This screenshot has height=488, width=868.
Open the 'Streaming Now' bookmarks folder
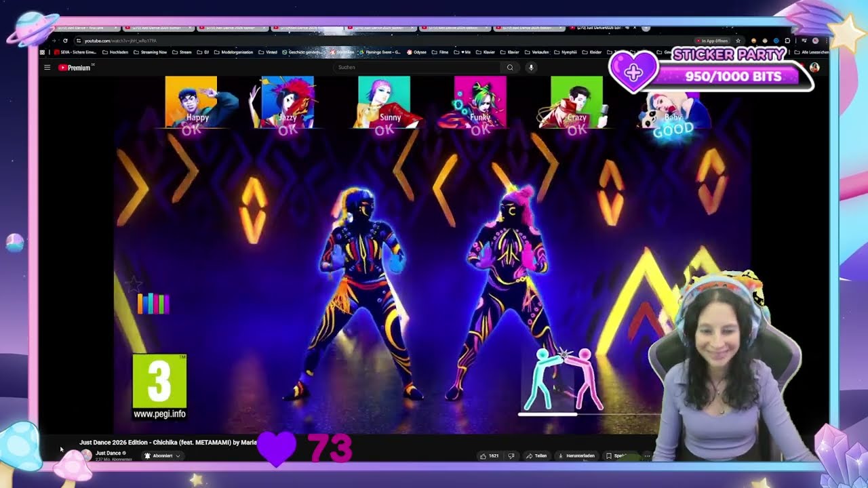149,52
